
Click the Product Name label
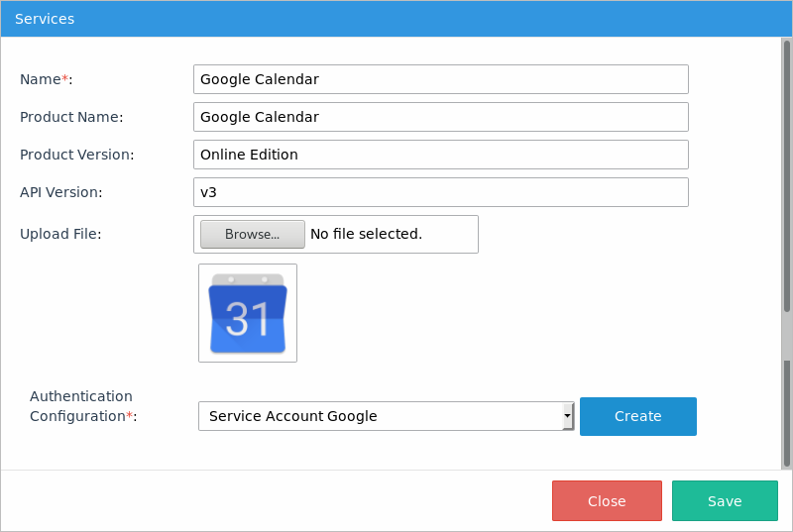71,117
